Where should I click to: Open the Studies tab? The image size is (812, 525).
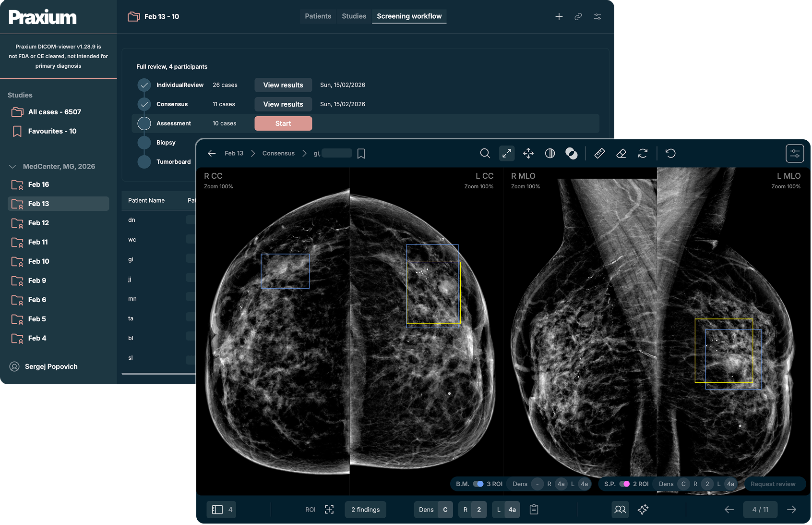click(354, 16)
